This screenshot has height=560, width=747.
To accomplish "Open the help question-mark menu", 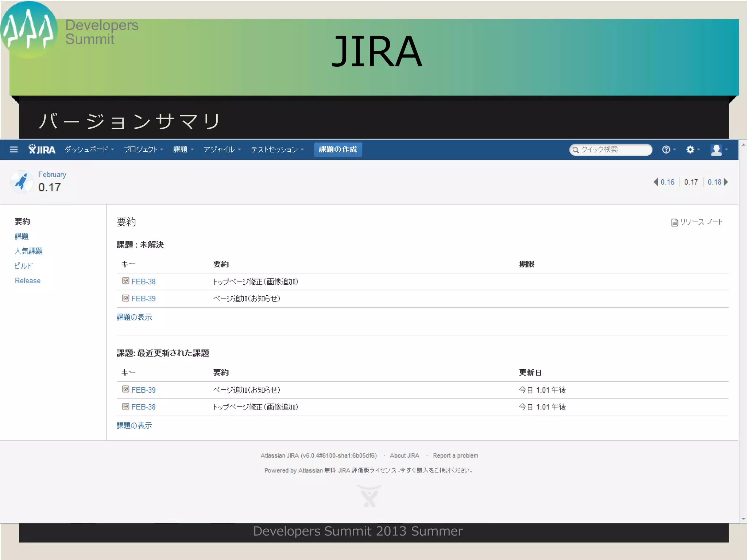I will pos(669,149).
